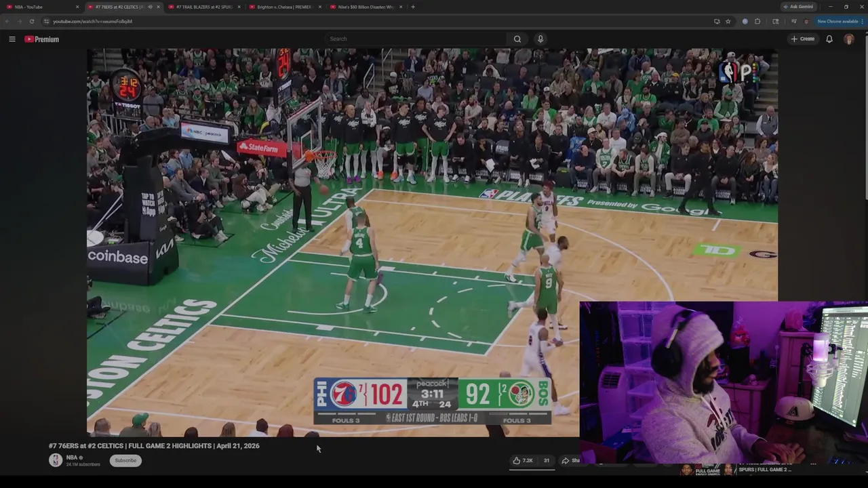Click the YouTube search magnifier button

[517, 39]
